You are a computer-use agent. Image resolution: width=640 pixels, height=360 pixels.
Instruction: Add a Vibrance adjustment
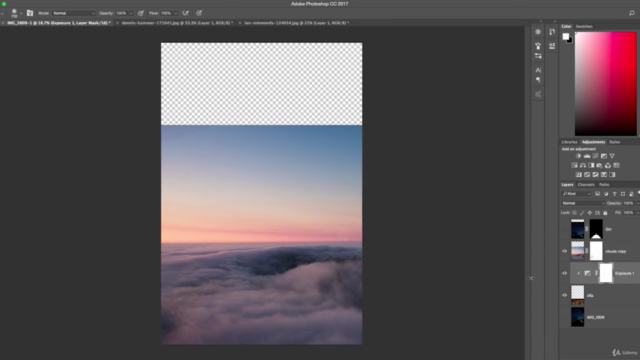point(612,156)
